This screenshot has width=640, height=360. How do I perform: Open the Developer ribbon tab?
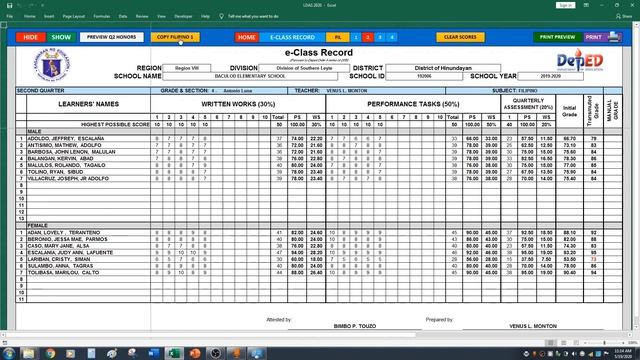point(183,16)
